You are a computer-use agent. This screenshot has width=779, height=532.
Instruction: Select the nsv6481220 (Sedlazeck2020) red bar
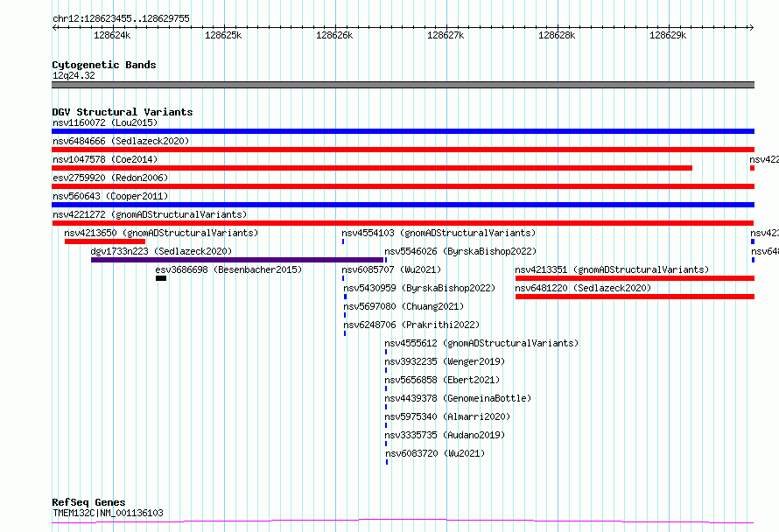pyautogui.click(x=635, y=297)
